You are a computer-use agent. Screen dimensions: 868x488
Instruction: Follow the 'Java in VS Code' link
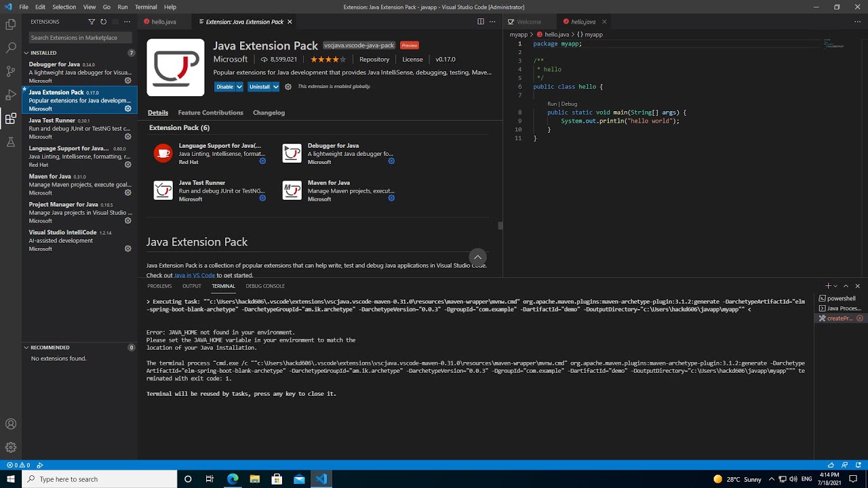195,275
